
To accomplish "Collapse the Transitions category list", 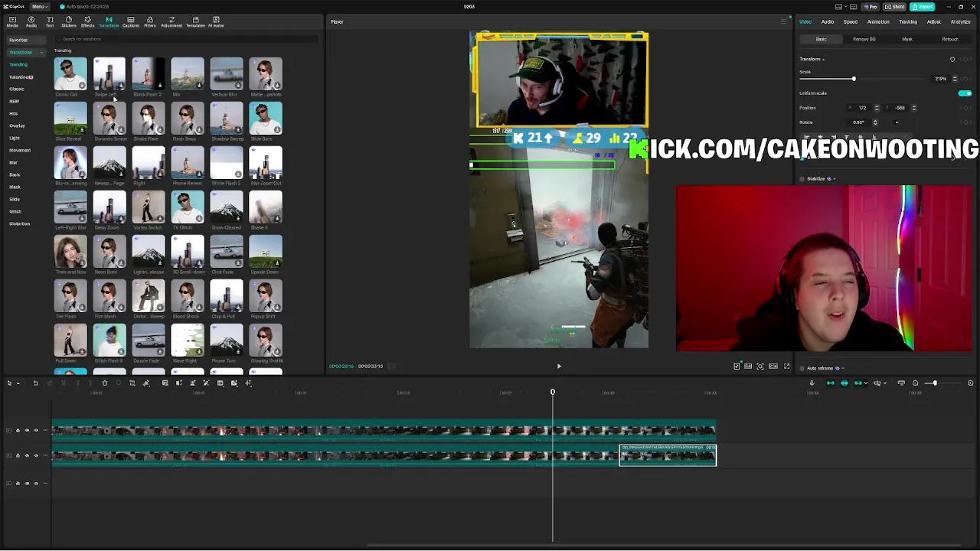I will click(x=41, y=52).
